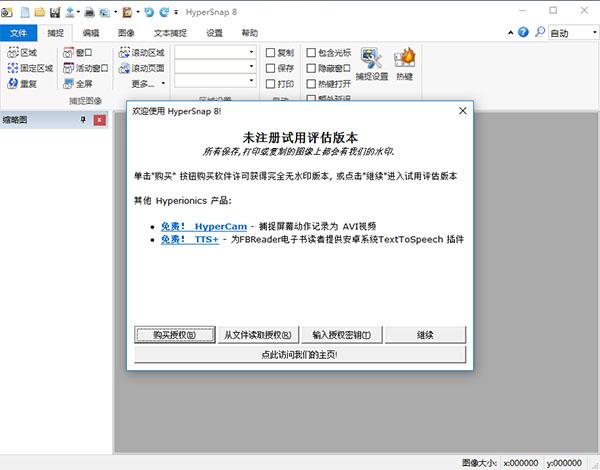The image size is (600, 470).
Task: Create a new document via toolbar icon
Action: click(x=25, y=12)
